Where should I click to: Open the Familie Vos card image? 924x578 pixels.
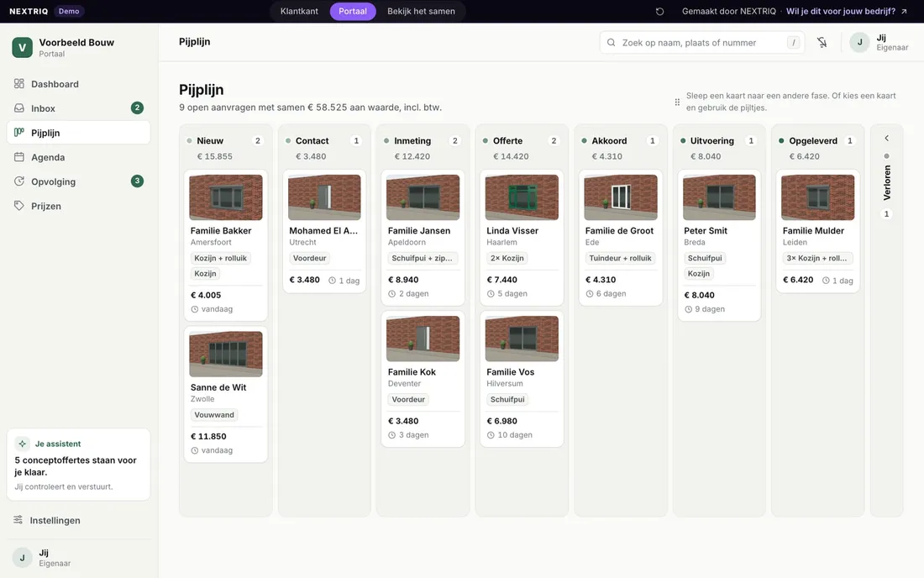522,339
